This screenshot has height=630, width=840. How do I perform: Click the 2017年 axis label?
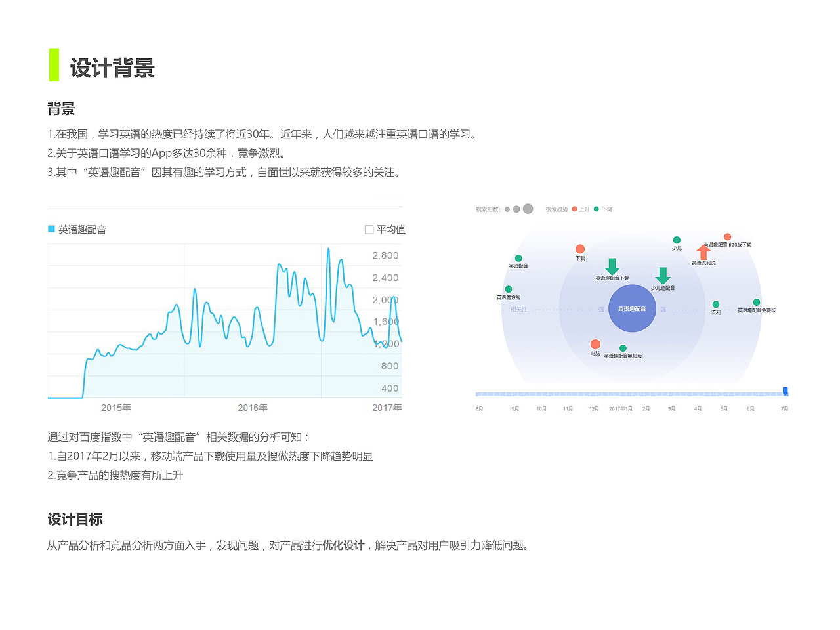[387, 408]
